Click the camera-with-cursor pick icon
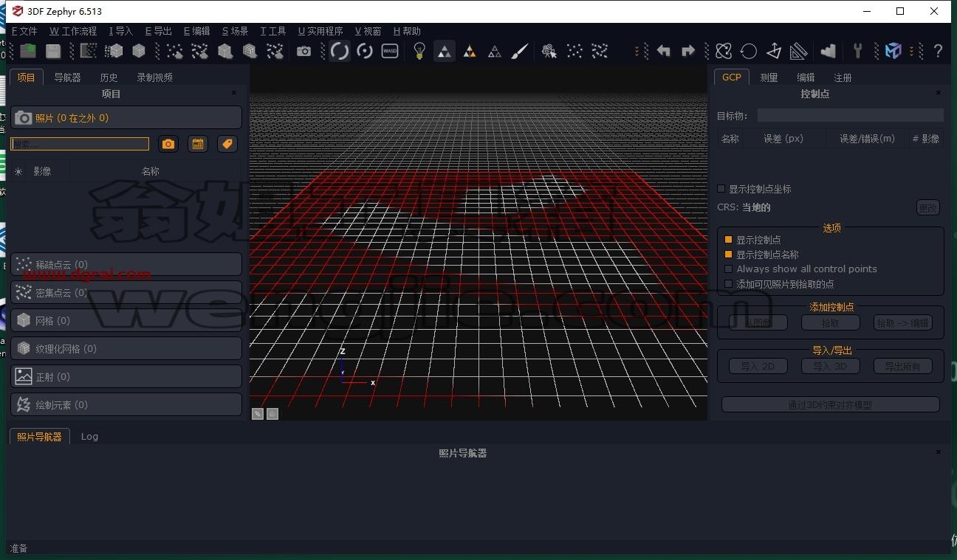Viewport: 957px width, 560px height. tap(549, 51)
